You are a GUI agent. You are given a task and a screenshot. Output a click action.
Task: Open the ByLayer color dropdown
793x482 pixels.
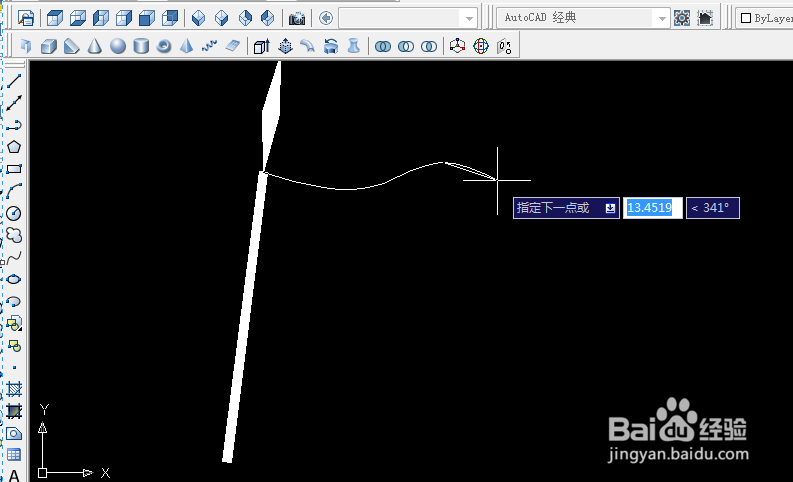pos(764,18)
